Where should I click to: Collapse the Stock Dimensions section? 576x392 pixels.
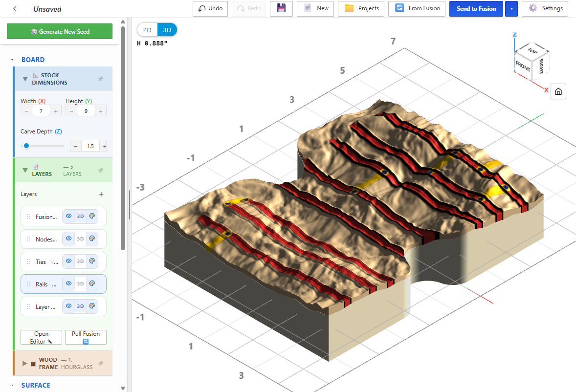tap(25, 79)
